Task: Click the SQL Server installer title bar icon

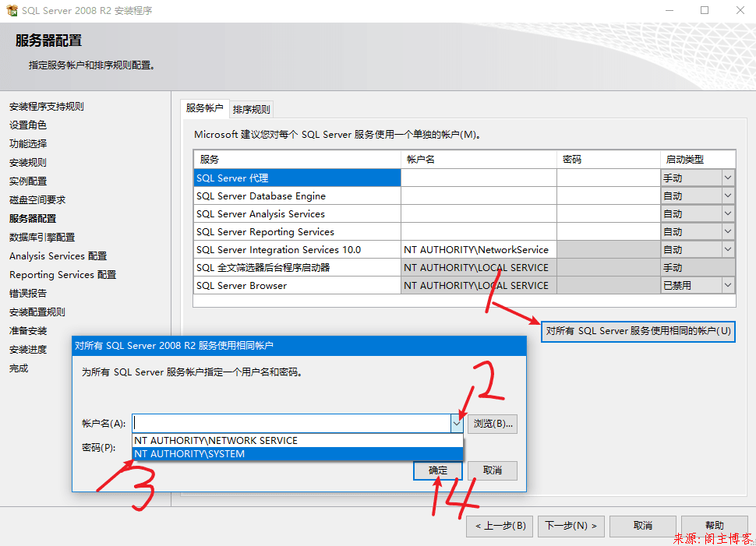Action: click(12, 10)
